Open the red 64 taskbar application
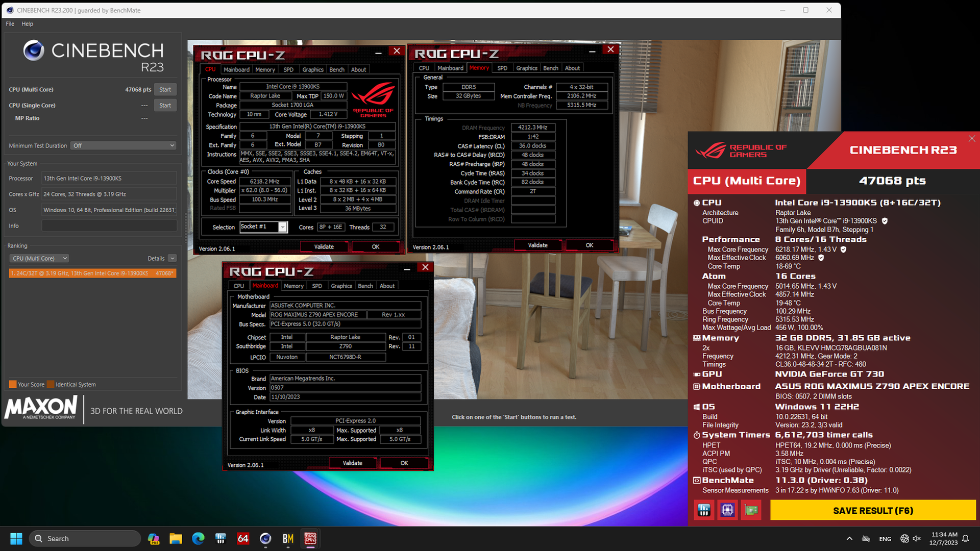The width and height of the screenshot is (980, 551). pos(243,538)
